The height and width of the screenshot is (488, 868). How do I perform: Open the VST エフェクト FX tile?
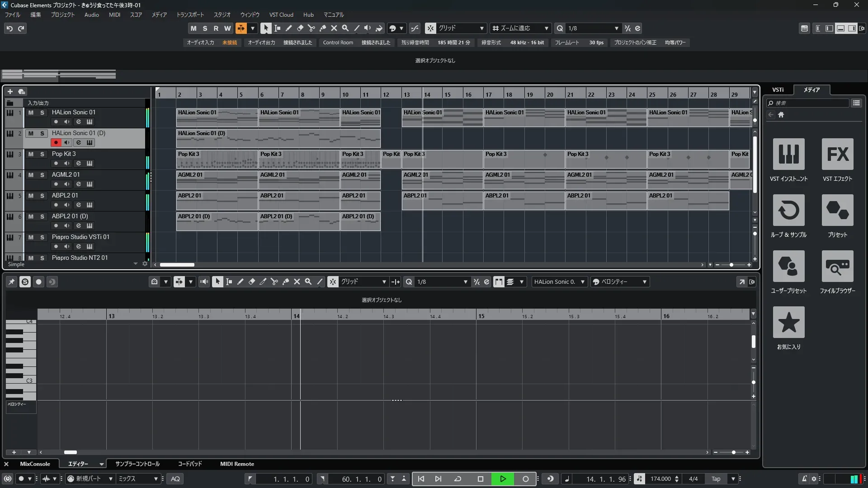click(x=837, y=154)
